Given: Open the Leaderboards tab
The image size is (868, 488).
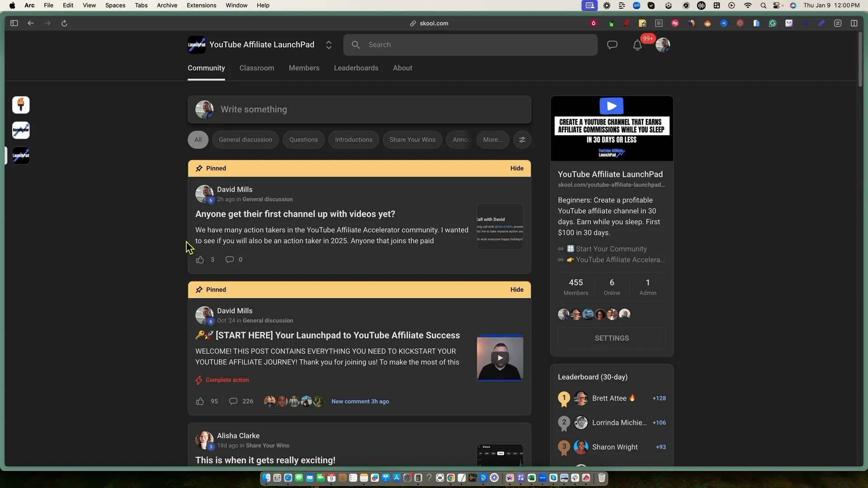Looking at the screenshot, I should (356, 68).
